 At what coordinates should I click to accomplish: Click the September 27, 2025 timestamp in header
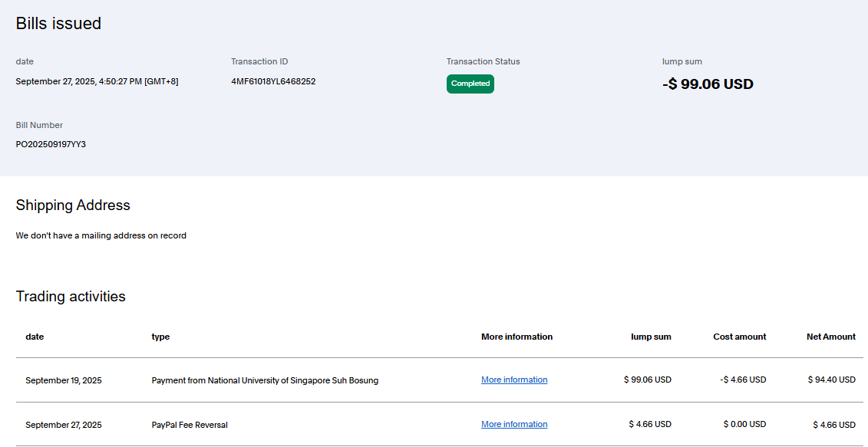(x=97, y=81)
